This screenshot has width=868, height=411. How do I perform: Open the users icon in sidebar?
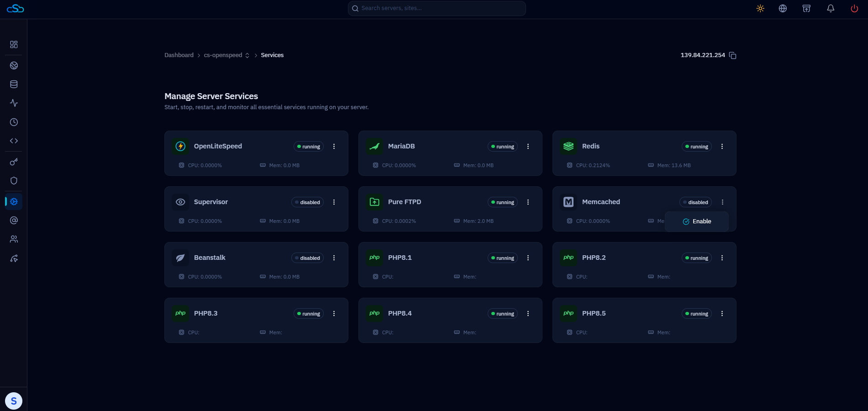tap(14, 239)
